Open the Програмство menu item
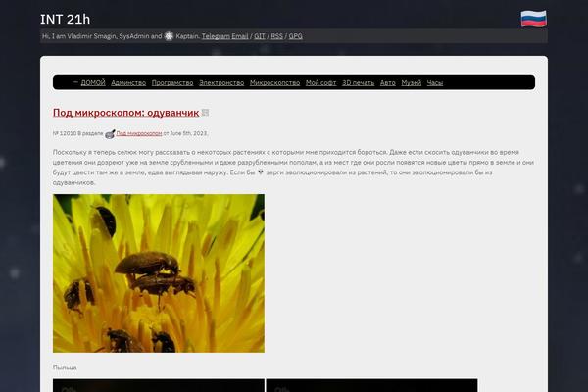The width and height of the screenshot is (588, 392). [x=172, y=83]
